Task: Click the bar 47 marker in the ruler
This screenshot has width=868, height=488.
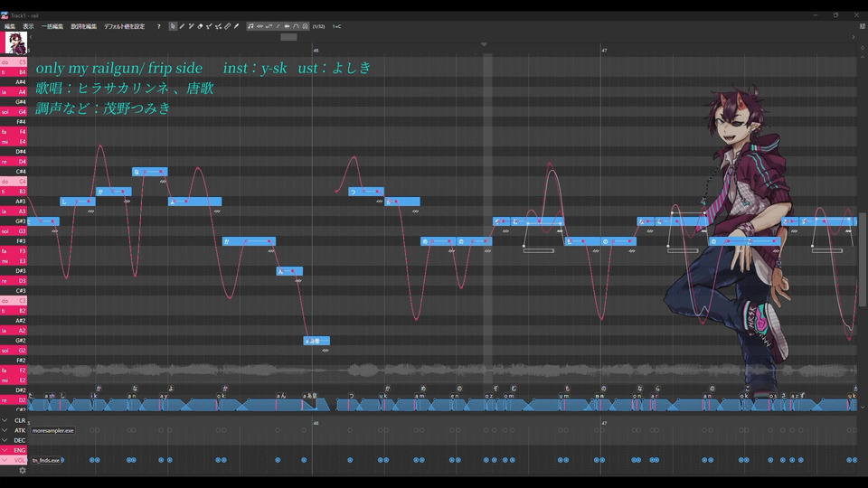Action: [604, 51]
